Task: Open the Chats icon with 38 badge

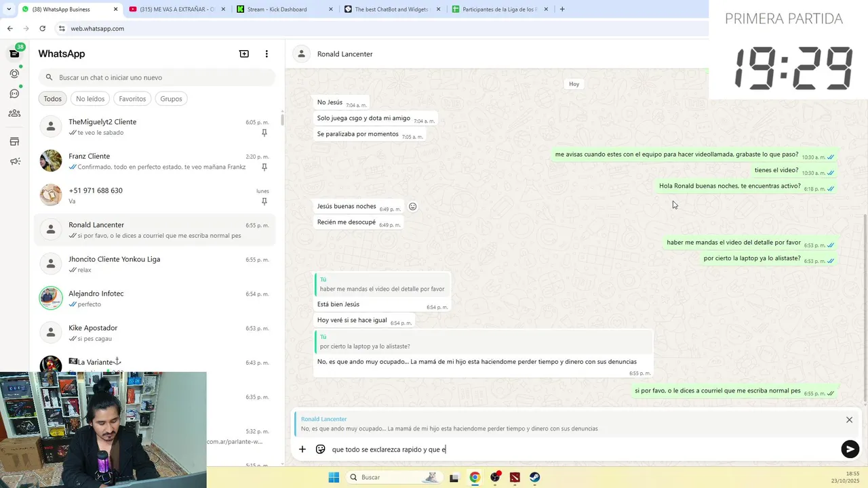Action: (14, 54)
